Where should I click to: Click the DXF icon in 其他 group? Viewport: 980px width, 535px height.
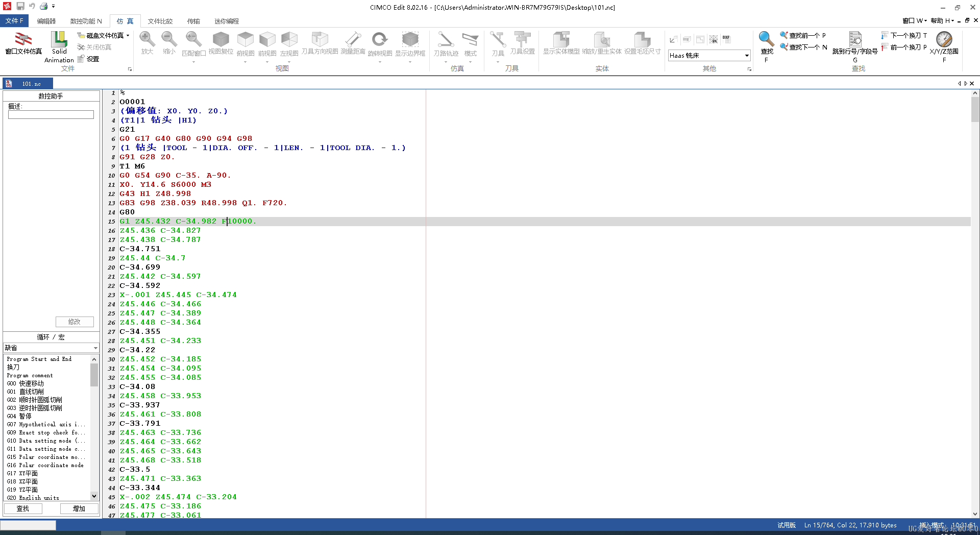point(726,38)
